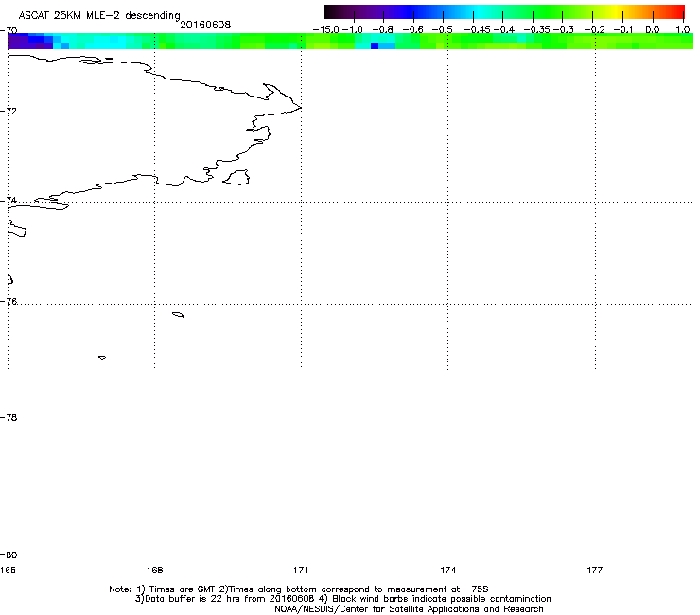Click the '-0.5' color scale label
700x615 pixels.
[x=443, y=30]
